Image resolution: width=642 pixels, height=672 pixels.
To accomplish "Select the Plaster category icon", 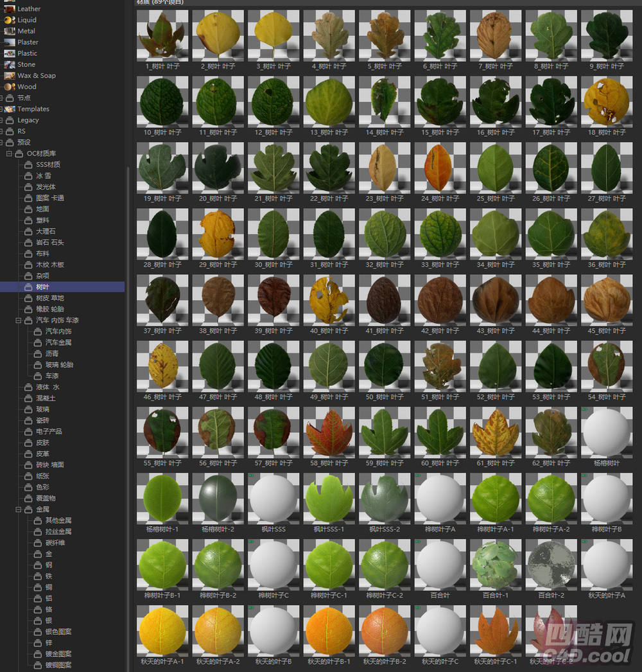I will pyautogui.click(x=9, y=42).
